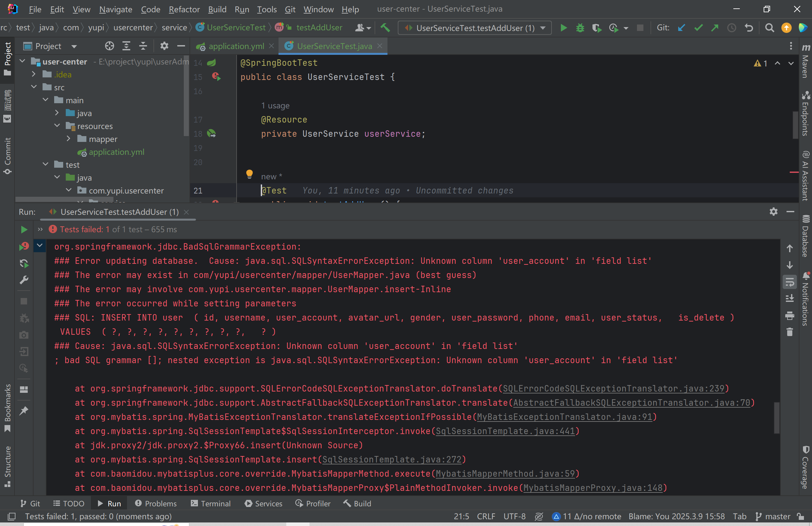Rerun failed tests in Run panel

pos(24,246)
